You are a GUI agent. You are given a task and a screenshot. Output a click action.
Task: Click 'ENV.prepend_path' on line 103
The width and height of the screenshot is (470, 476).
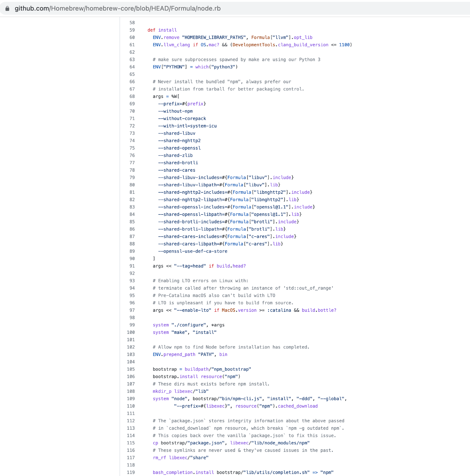point(174,354)
